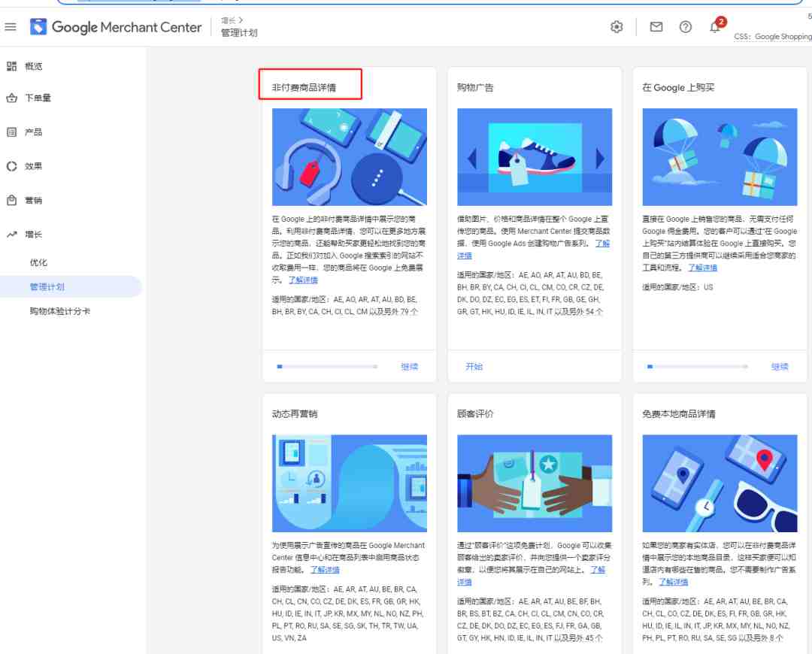Click the 购物广告 card title
Viewport: 812px width, 654px height.
pos(475,87)
